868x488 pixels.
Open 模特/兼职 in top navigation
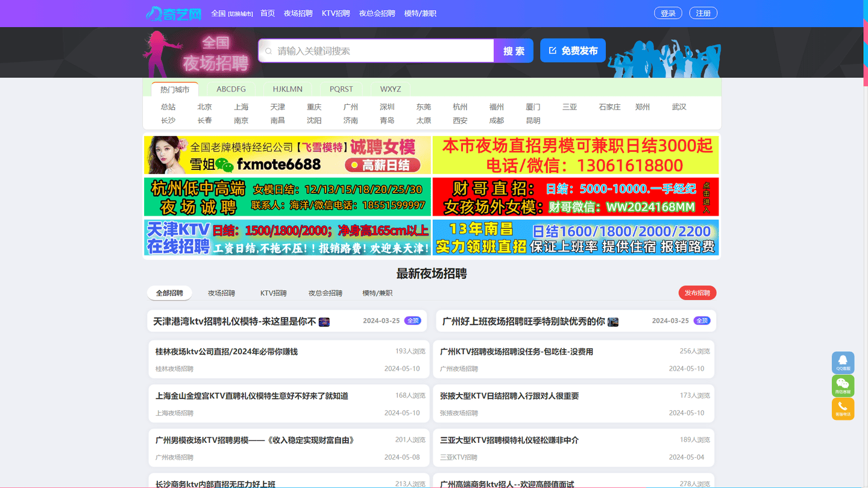click(420, 13)
